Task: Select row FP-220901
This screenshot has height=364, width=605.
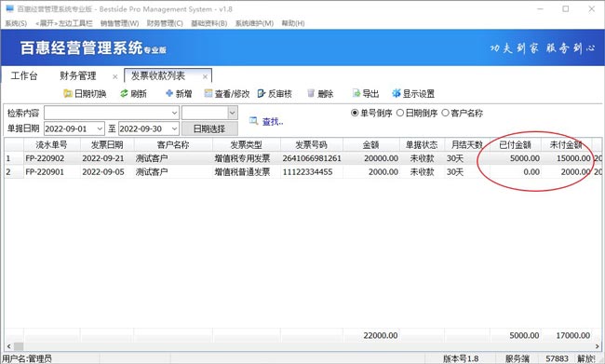Action: 302,172
